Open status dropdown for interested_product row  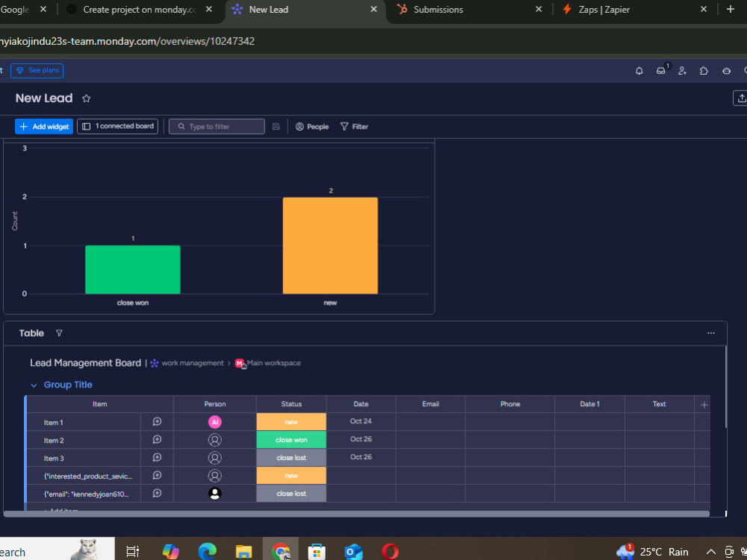pos(291,476)
